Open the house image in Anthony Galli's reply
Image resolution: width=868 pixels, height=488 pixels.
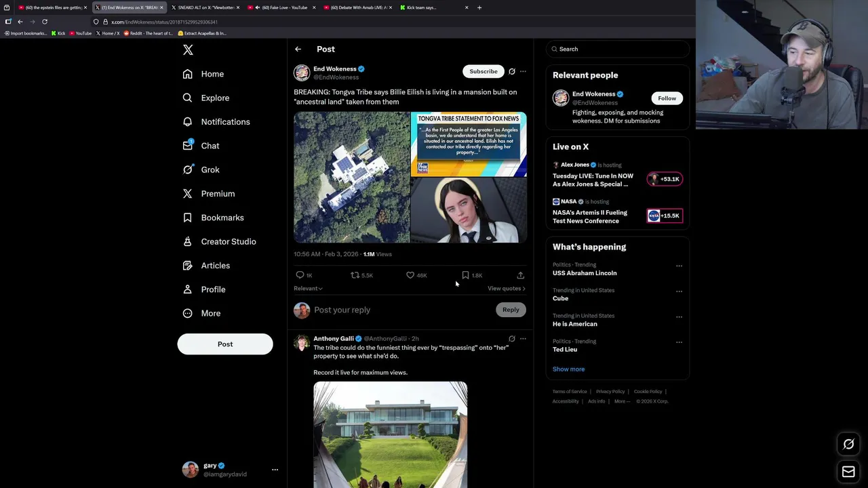(x=391, y=434)
